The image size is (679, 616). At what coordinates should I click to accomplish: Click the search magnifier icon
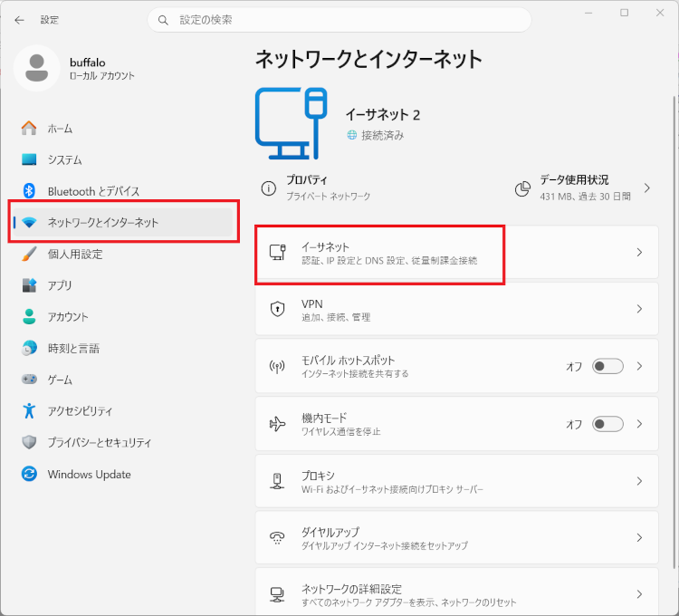[x=163, y=20]
